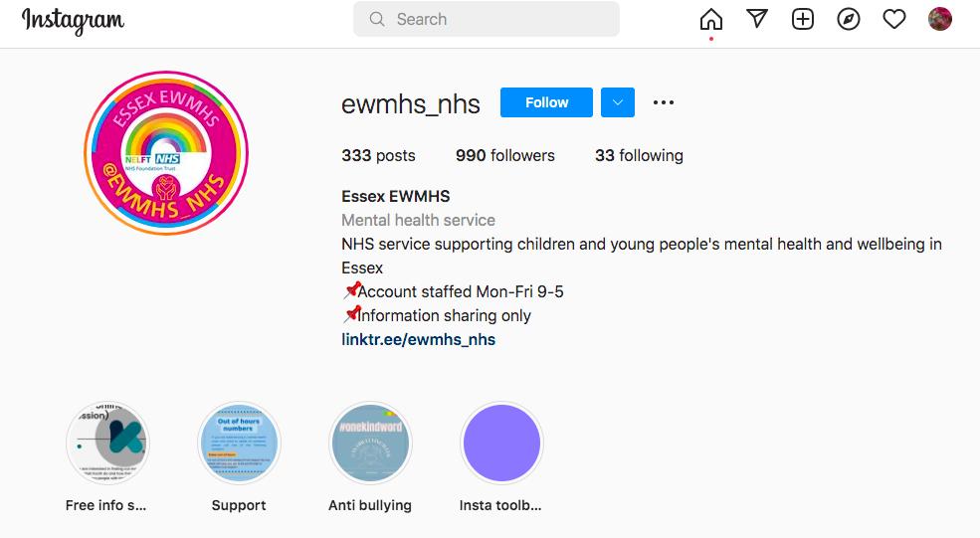Image resolution: width=980 pixels, height=538 pixels.
Task: Open Direct messages paper plane icon
Action: click(x=757, y=19)
